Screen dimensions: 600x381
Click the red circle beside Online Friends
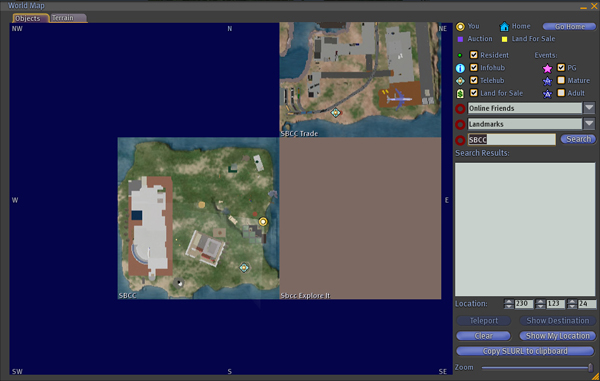pos(460,109)
